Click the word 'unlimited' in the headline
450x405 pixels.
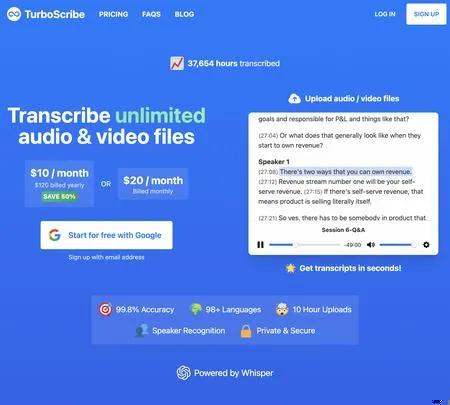point(160,115)
